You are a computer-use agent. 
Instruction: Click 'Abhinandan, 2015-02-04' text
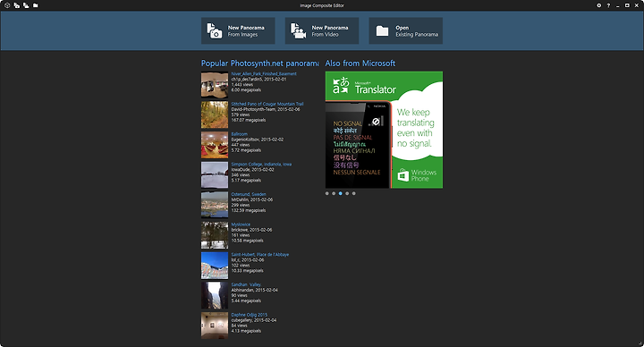click(x=254, y=290)
